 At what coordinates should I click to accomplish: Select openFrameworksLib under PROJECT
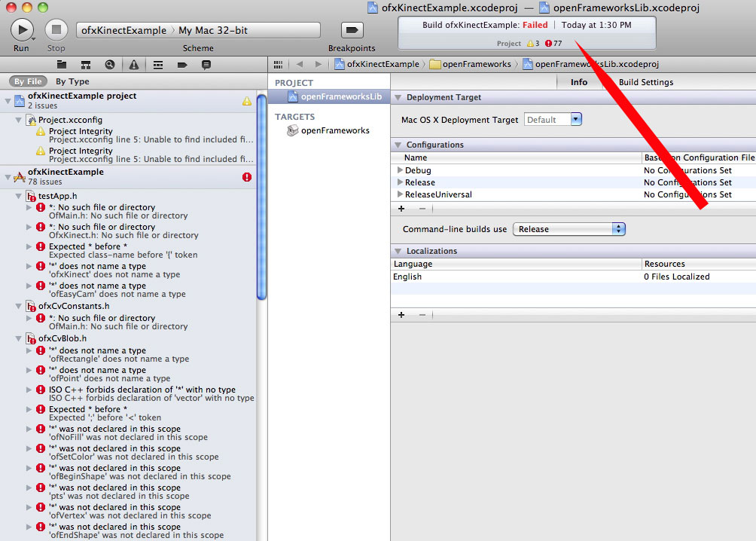click(329, 96)
